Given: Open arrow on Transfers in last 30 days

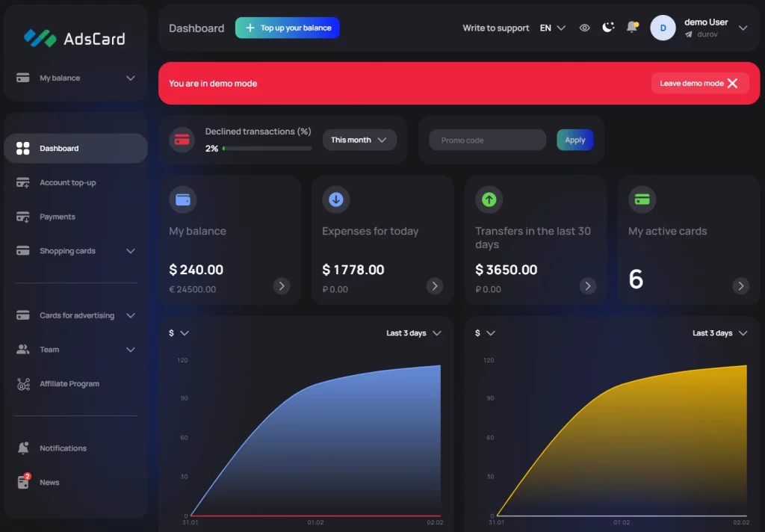Looking at the screenshot, I should click(x=587, y=286).
